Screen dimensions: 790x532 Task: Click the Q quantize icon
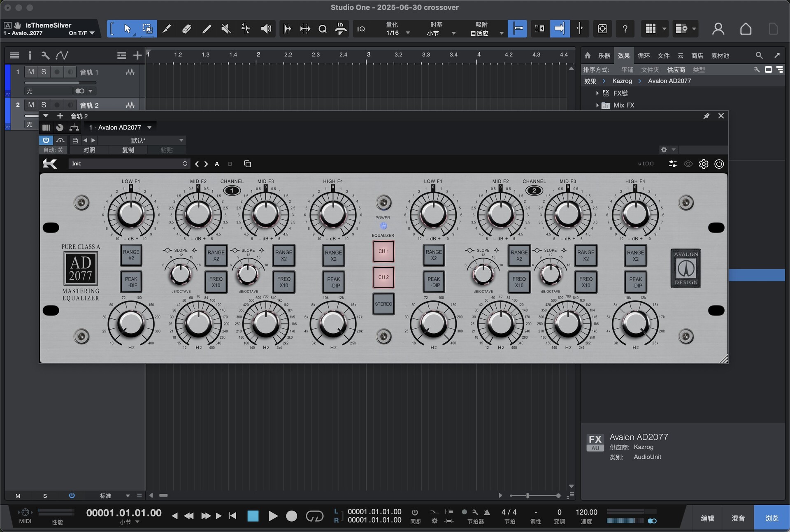click(x=323, y=29)
